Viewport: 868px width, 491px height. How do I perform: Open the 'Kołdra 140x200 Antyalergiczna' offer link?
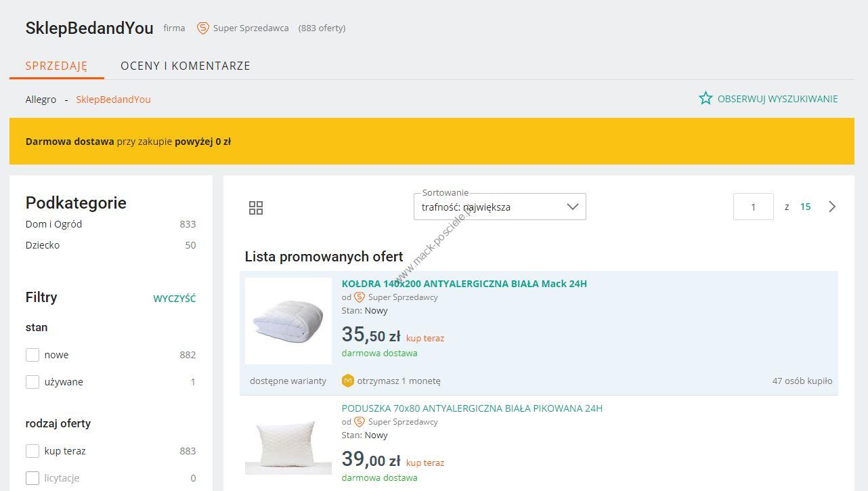coord(464,284)
